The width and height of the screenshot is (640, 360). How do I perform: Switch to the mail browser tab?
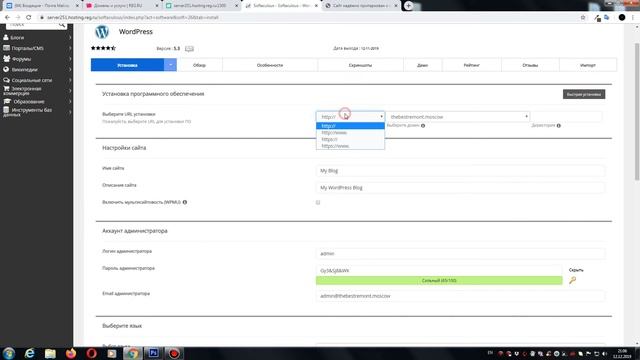pyautogui.click(x=41, y=6)
